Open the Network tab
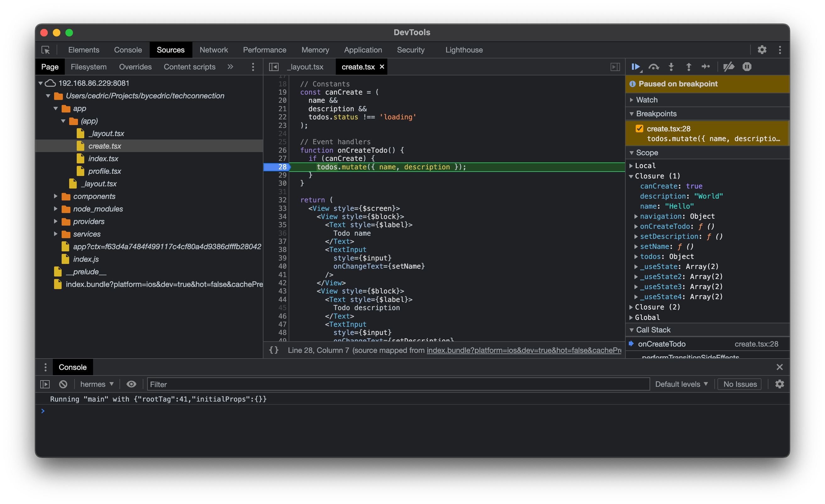Screen dimensions: 825x504 tap(213, 50)
